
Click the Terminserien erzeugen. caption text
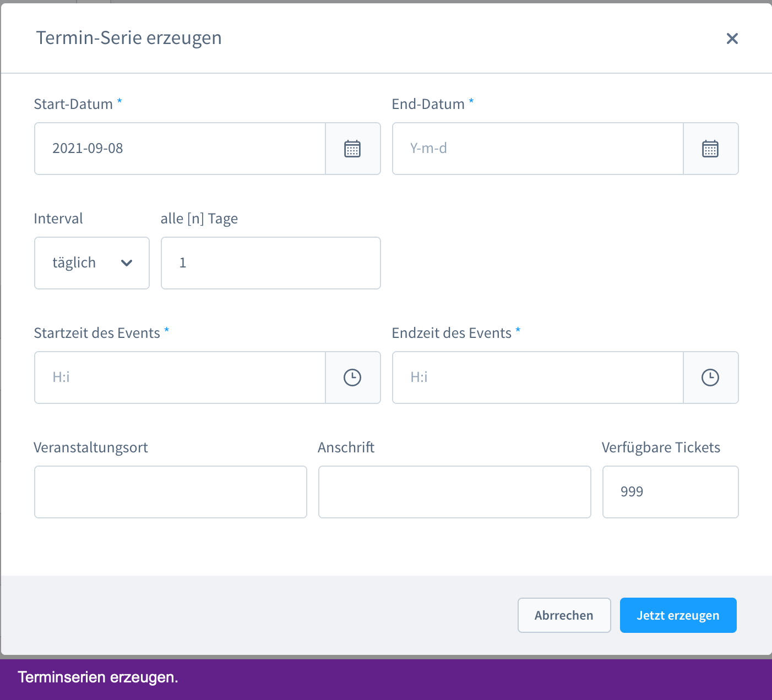pos(98,677)
